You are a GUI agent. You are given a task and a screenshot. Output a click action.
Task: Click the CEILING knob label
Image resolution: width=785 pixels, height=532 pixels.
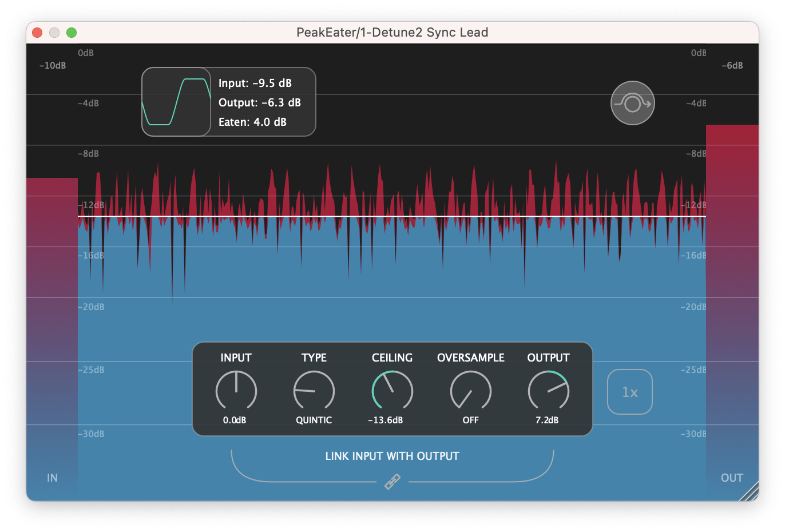click(392, 358)
